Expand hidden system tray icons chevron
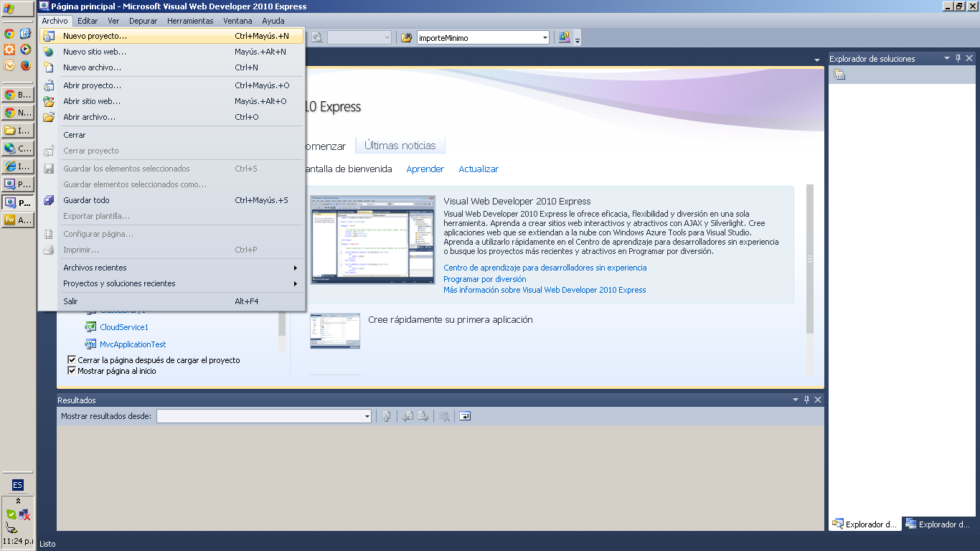The height and width of the screenshot is (551, 980). click(x=18, y=501)
